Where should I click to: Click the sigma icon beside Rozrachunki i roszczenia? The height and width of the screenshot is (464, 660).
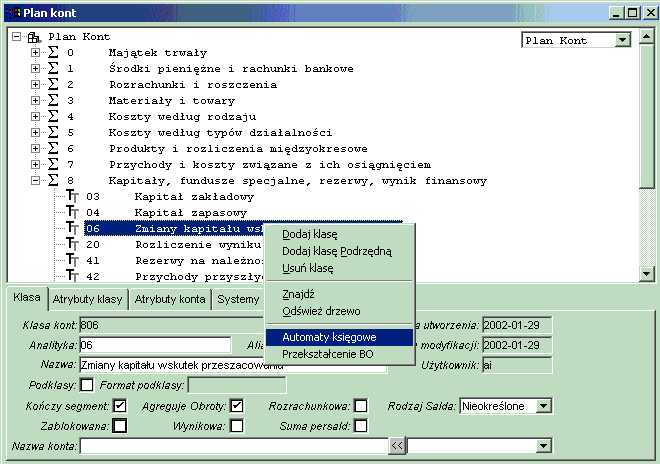(x=53, y=84)
